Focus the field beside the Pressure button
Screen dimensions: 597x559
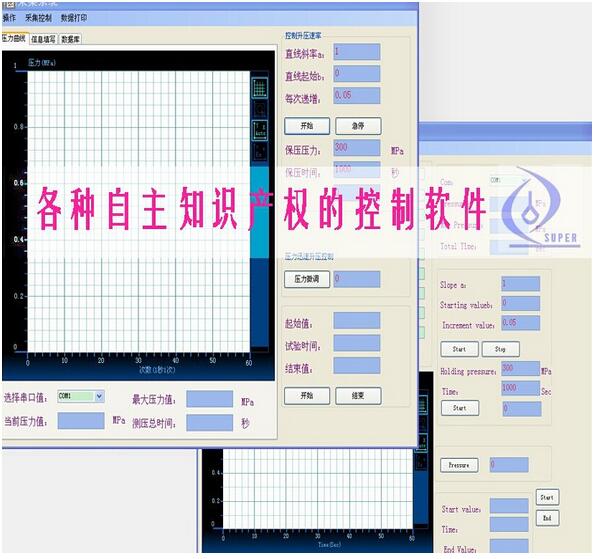pos(509,465)
